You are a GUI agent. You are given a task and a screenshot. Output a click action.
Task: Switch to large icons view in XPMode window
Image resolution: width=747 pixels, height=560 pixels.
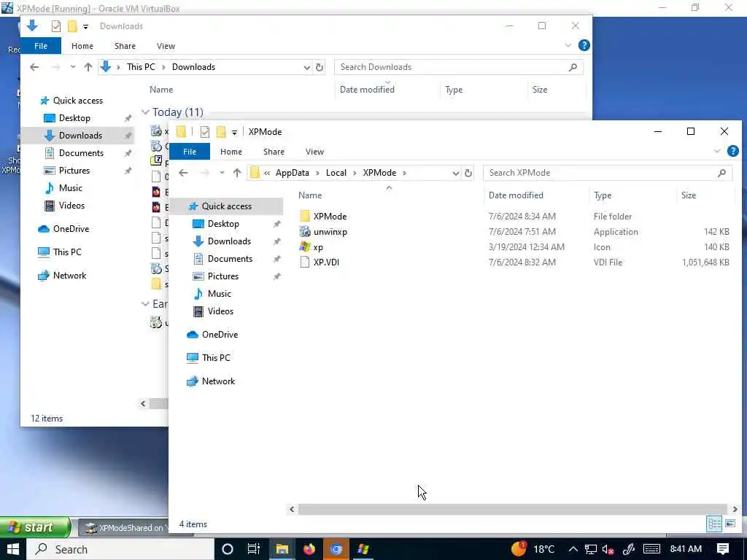[730, 524]
